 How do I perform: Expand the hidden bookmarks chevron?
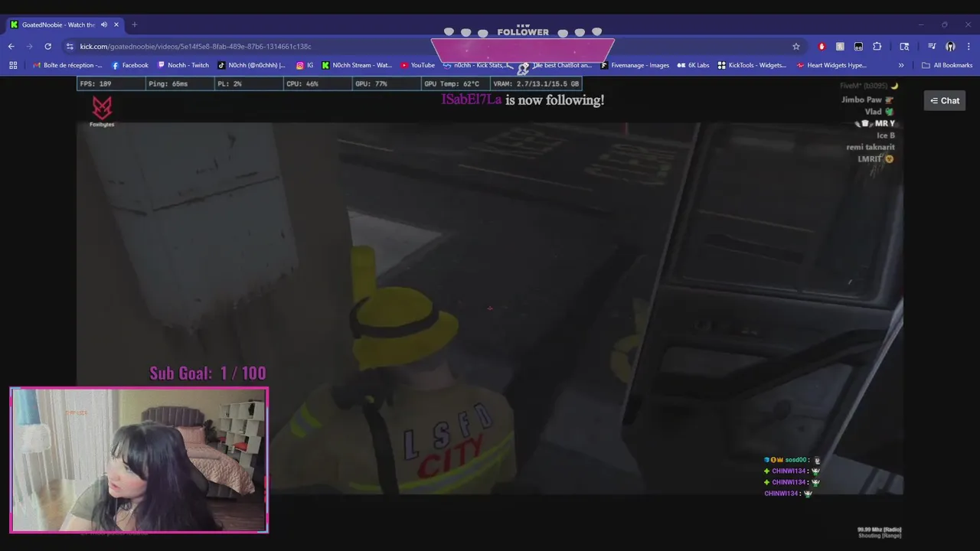coord(901,65)
